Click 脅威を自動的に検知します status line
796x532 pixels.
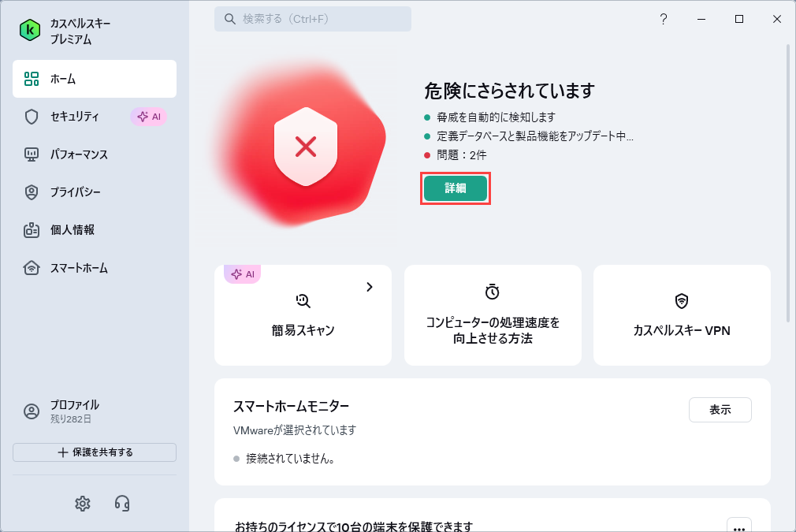pyautogui.click(x=490, y=117)
